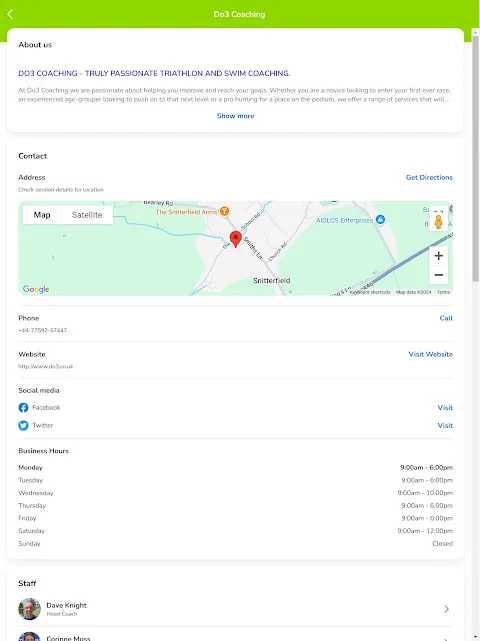This screenshot has width=480, height=641.
Task: Click Visit Website link
Action: [431, 354]
